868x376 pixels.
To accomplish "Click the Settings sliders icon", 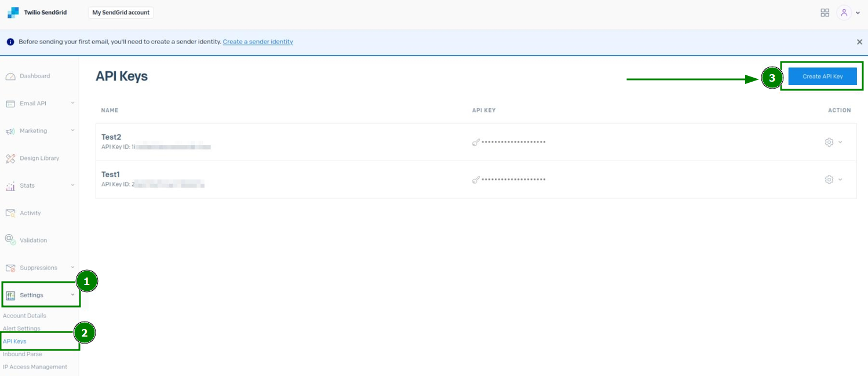I will click(10, 295).
